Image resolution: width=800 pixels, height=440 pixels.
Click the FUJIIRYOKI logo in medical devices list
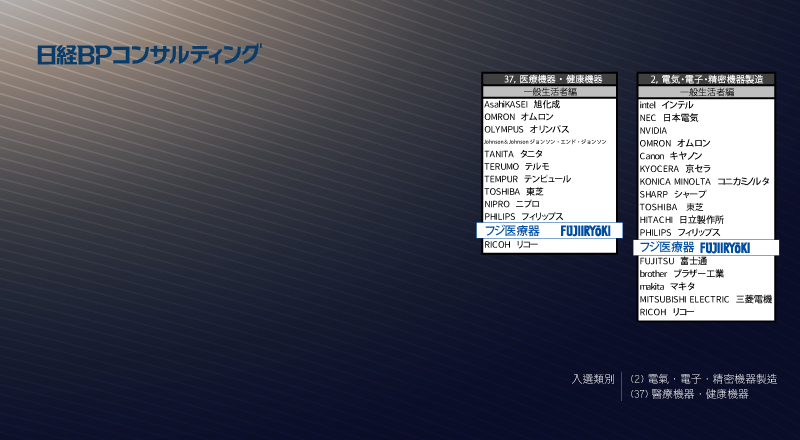[x=585, y=231]
